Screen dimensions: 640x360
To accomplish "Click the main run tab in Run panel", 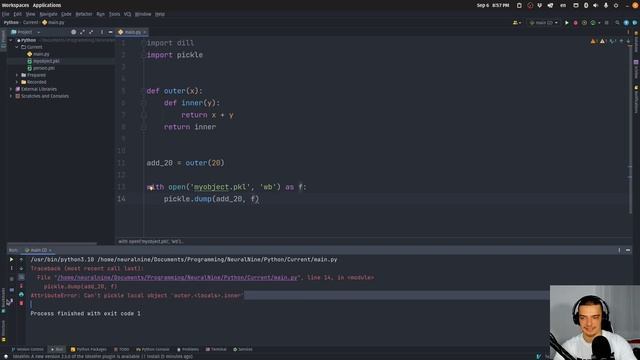I will [38, 250].
